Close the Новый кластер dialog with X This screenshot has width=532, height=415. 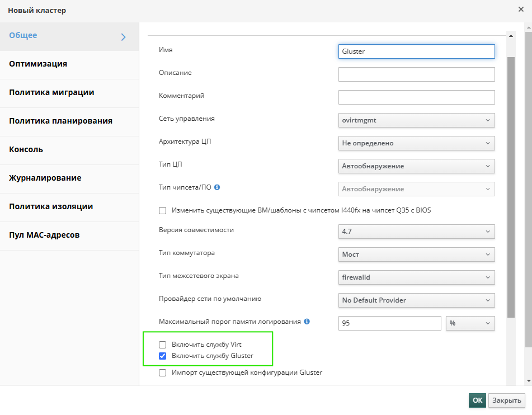point(521,10)
